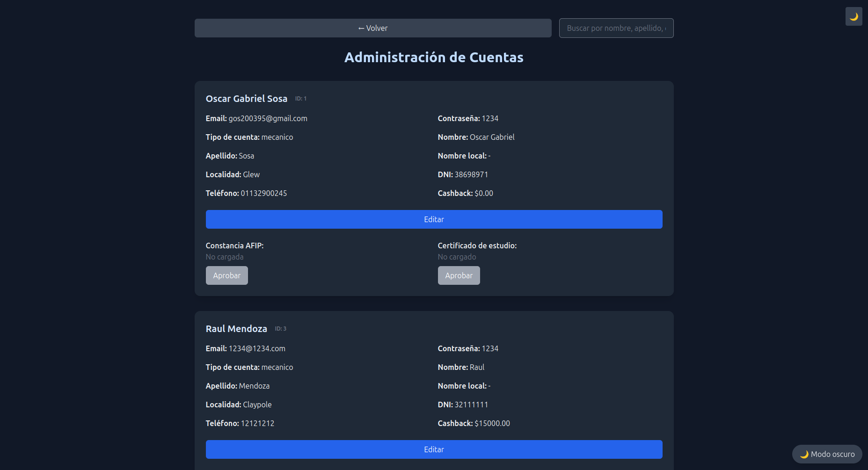Click Oscar's Cashback $0.00 value
The height and width of the screenshot is (470, 868).
483,193
